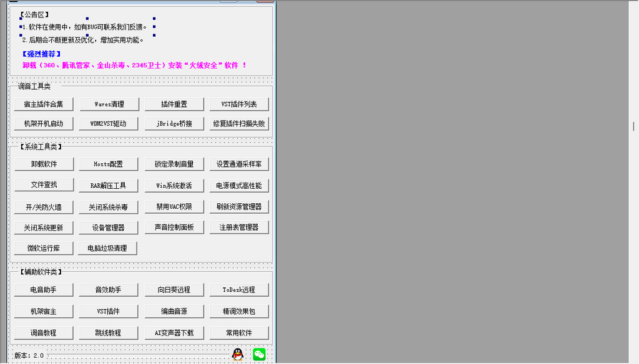Click the 文件查找 button
Screen dimensions: 639x364
coord(44,184)
